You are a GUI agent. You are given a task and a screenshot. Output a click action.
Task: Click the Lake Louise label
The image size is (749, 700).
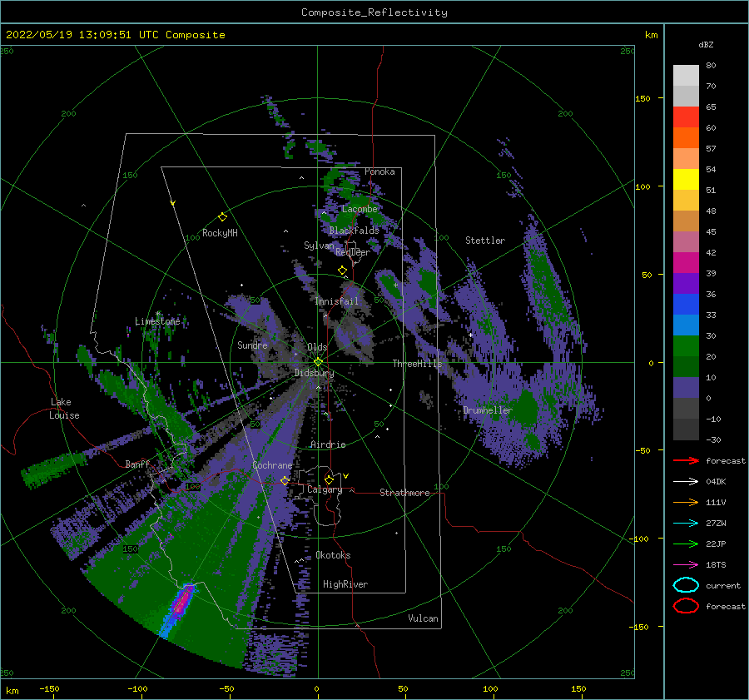[x=64, y=409]
